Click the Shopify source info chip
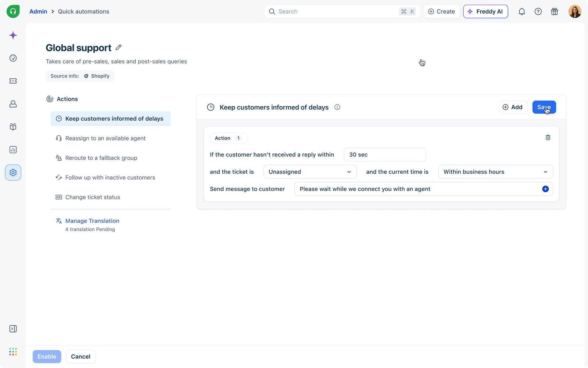This screenshot has height=368, width=588. 80,76
